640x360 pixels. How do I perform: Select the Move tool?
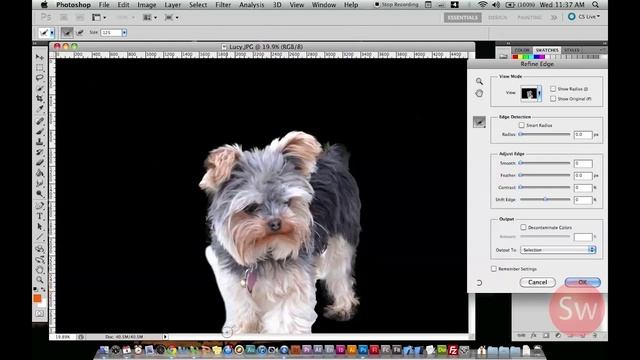coord(40,57)
